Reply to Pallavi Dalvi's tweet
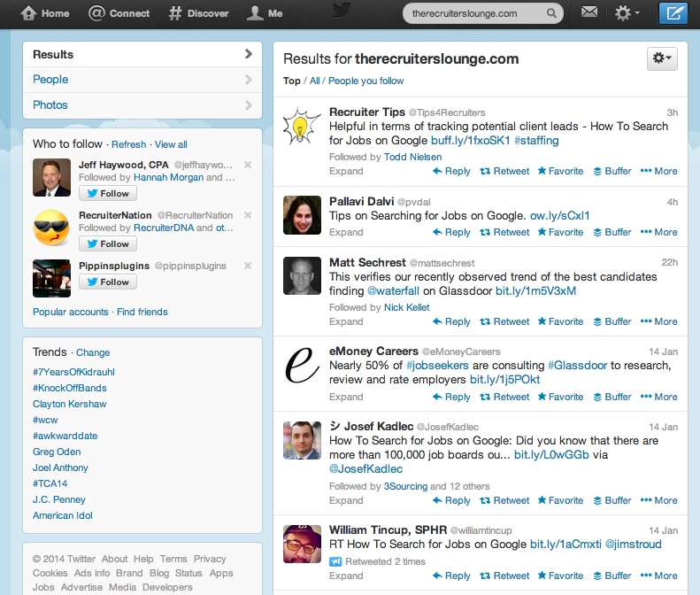 pyautogui.click(x=451, y=232)
